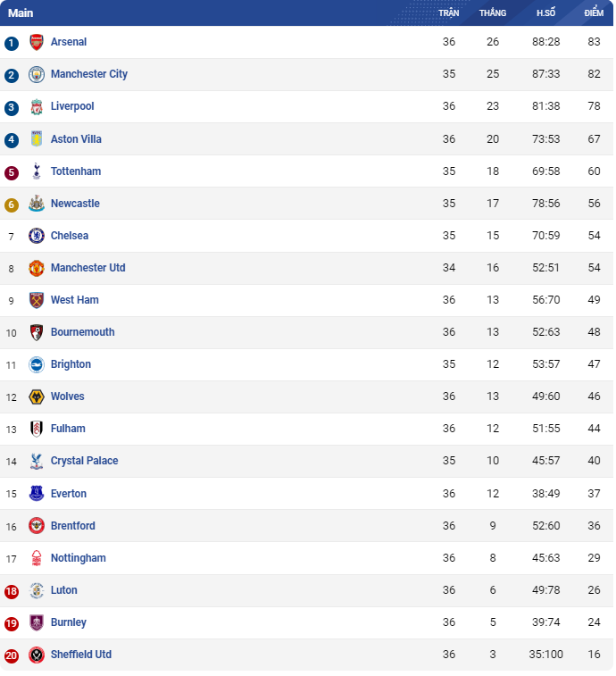Click the Sheffield Utd crest icon
The height and width of the screenshot is (676, 616).
(x=37, y=655)
